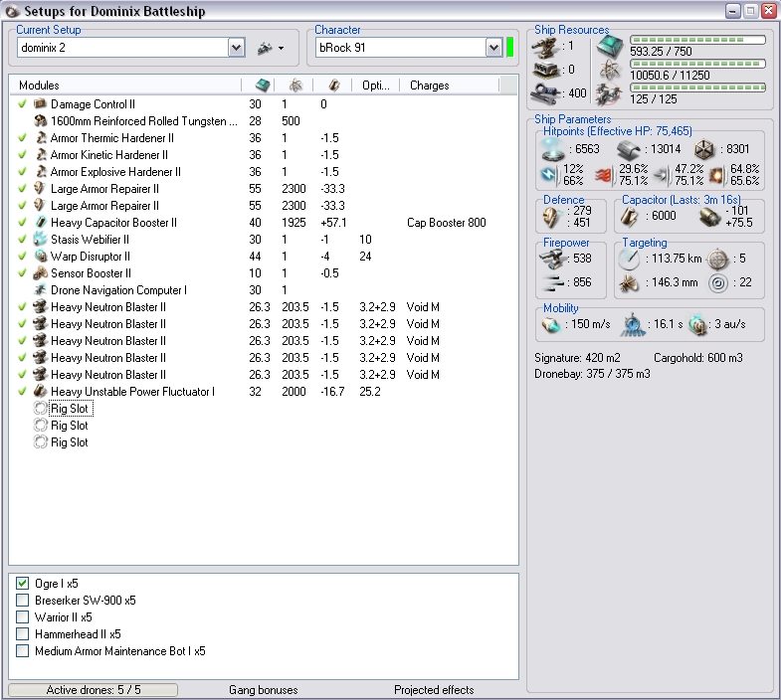Enable the Warrior II x5 drones
The width and height of the screenshot is (781, 700).
point(23,617)
